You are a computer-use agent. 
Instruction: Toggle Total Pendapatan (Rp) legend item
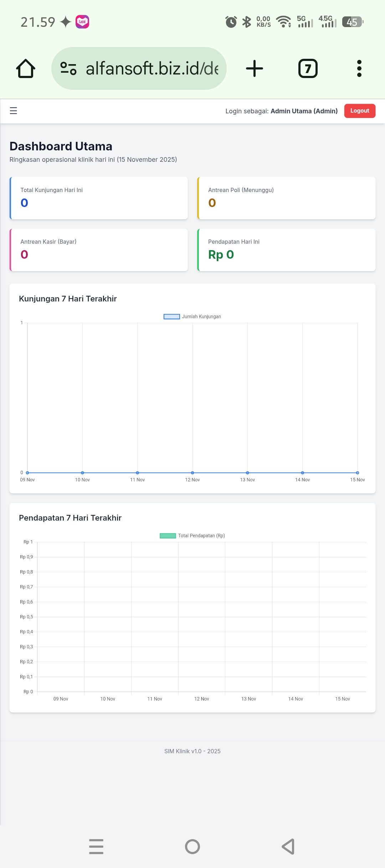(x=192, y=536)
